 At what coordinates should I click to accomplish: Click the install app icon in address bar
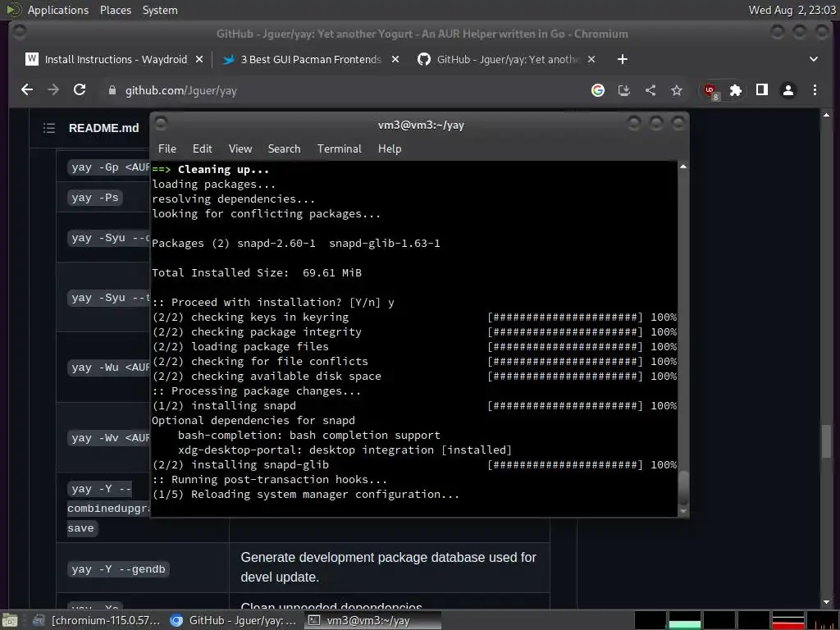[x=623, y=90]
